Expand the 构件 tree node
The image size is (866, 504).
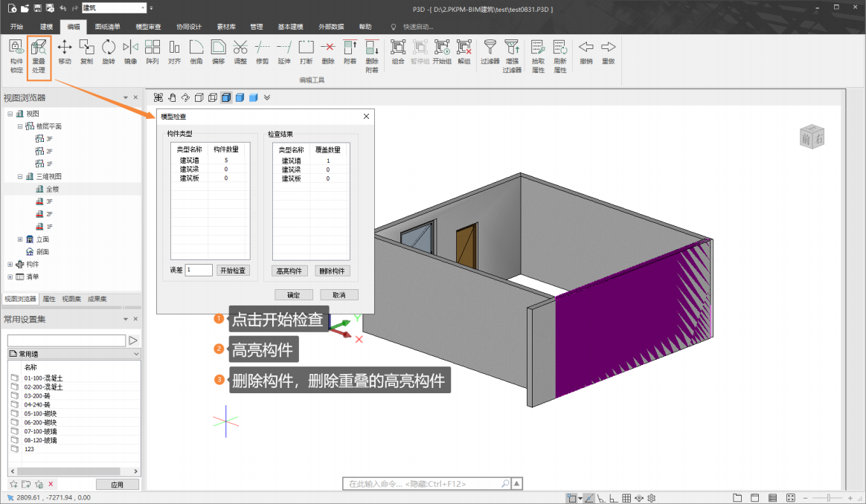10,264
